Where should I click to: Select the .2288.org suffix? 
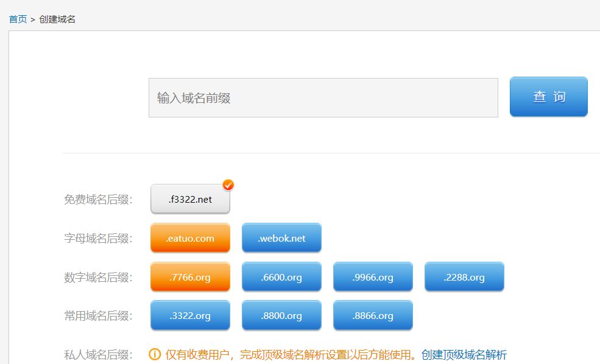[x=465, y=277]
